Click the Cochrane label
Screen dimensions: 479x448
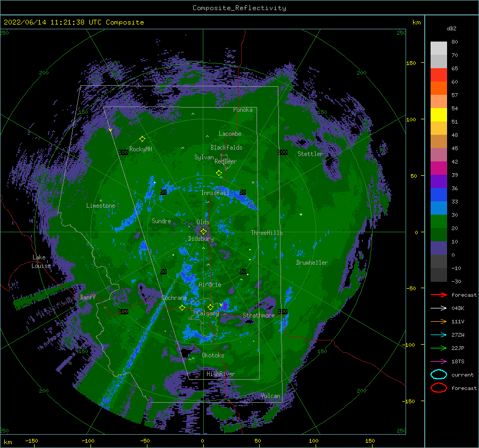(x=174, y=298)
